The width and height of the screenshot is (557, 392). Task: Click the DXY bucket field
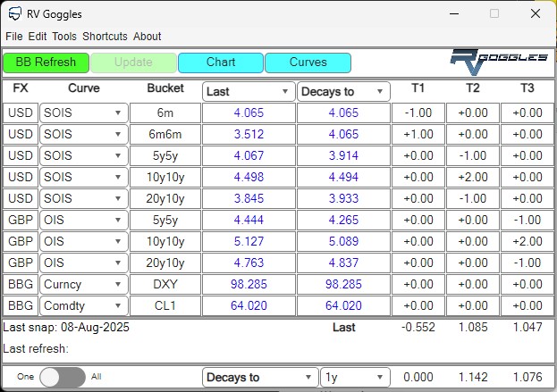(165, 285)
